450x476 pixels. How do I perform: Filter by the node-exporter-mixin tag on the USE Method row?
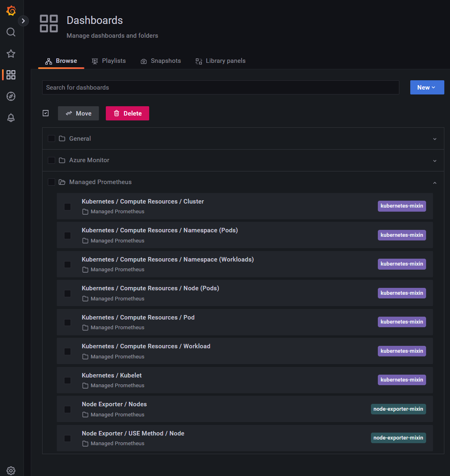coord(398,438)
